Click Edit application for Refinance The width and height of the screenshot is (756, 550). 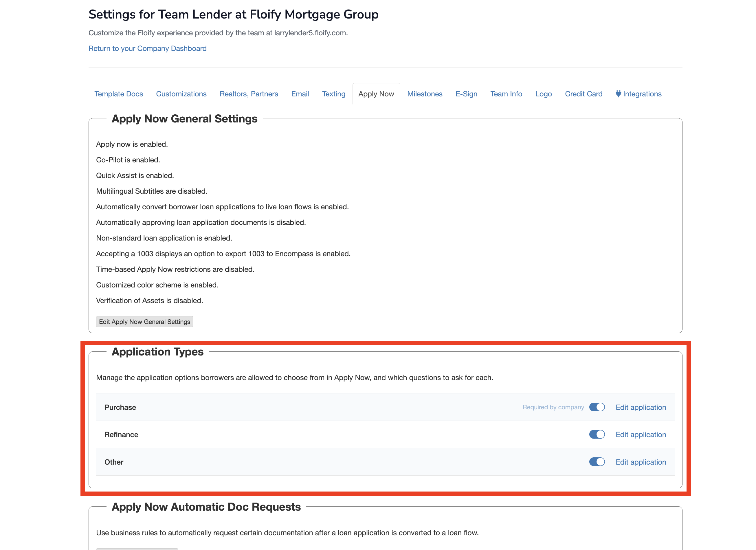640,435
